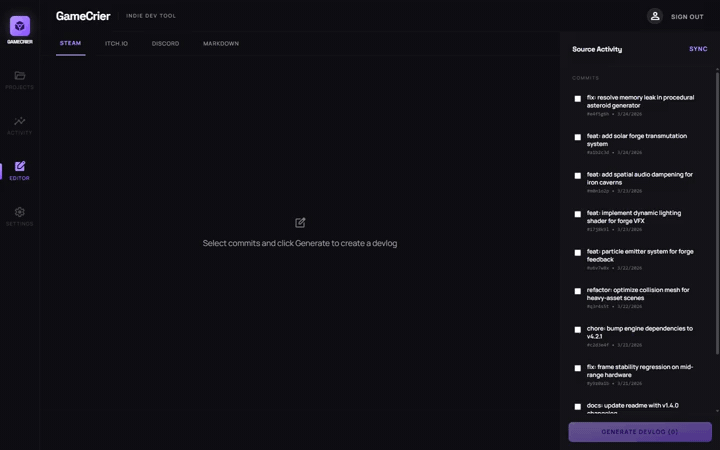The width and height of the screenshot is (720, 450).
Task: Open the Markdown tab
Action: (x=221, y=44)
